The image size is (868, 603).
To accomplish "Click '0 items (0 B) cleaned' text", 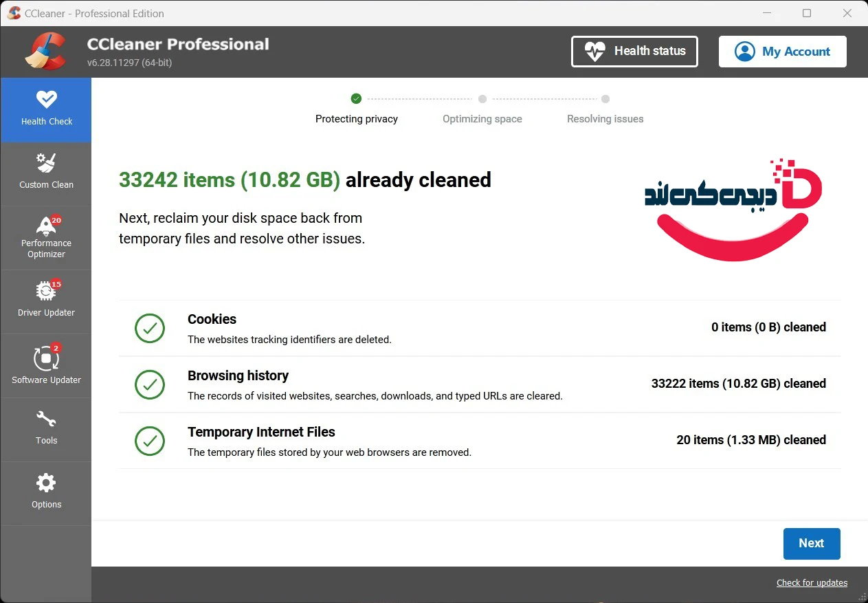I will coord(768,327).
